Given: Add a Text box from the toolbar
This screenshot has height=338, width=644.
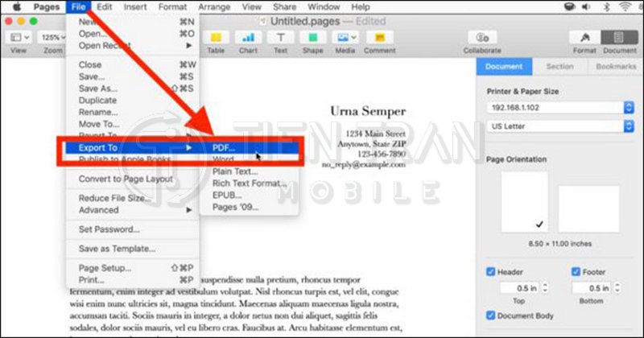Looking at the screenshot, I should pos(280,38).
